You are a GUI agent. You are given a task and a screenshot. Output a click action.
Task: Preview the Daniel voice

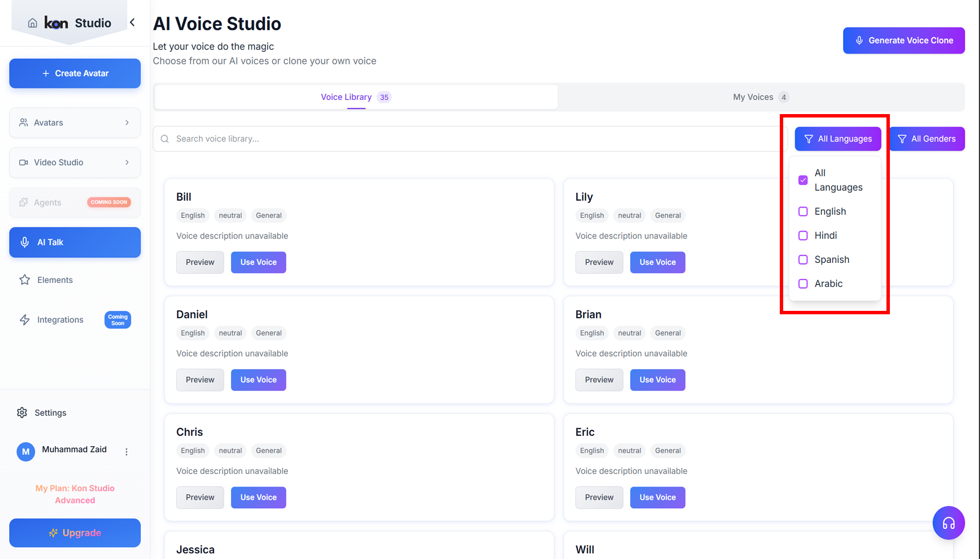pos(200,380)
